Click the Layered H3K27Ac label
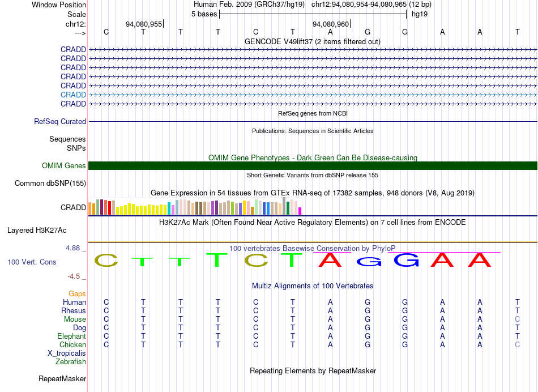538x392 pixels. tap(37, 231)
